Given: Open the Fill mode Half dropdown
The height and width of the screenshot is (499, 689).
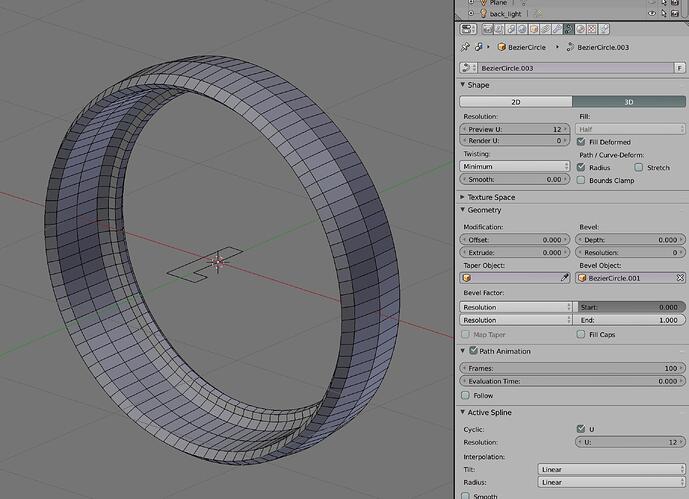Looking at the screenshot, I should [630, 129].
